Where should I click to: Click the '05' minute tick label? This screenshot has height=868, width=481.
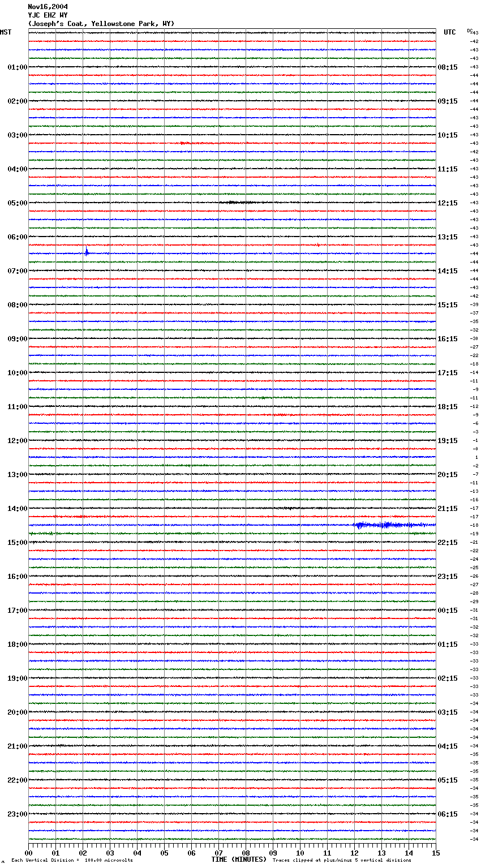pyautogui.click(x=164, y=853)
